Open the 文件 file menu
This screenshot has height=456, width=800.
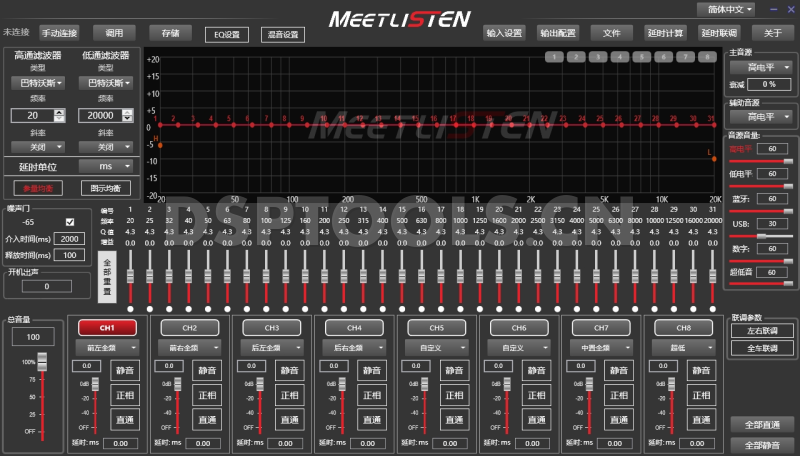(611, 33)
